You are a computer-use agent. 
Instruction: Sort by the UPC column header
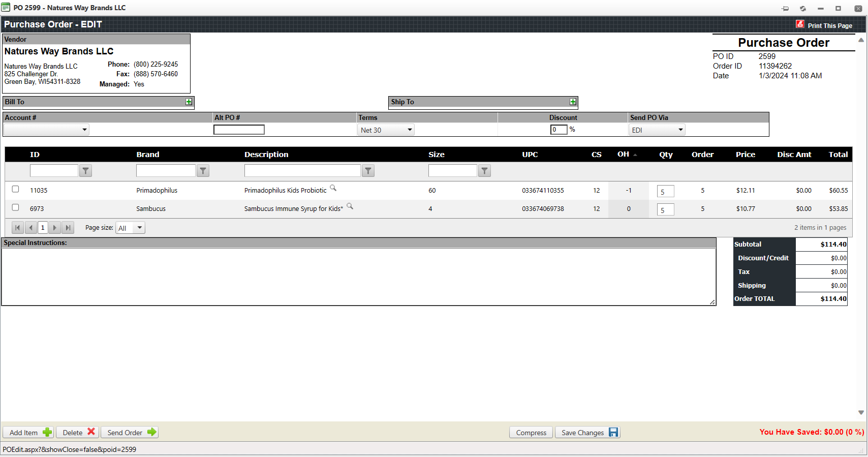click(x=530, y=155)
